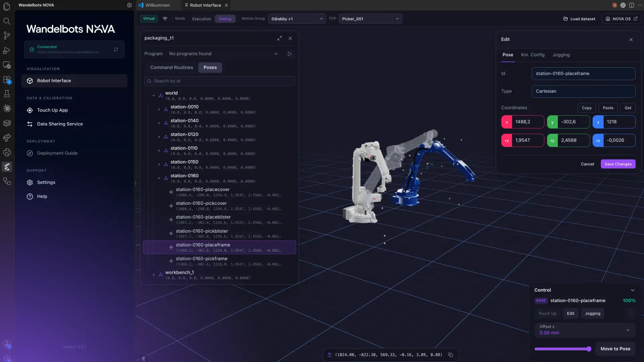Viewport: 644px width, 362px height.
Task: Run the selected program play icon
Action: (289, 54)
